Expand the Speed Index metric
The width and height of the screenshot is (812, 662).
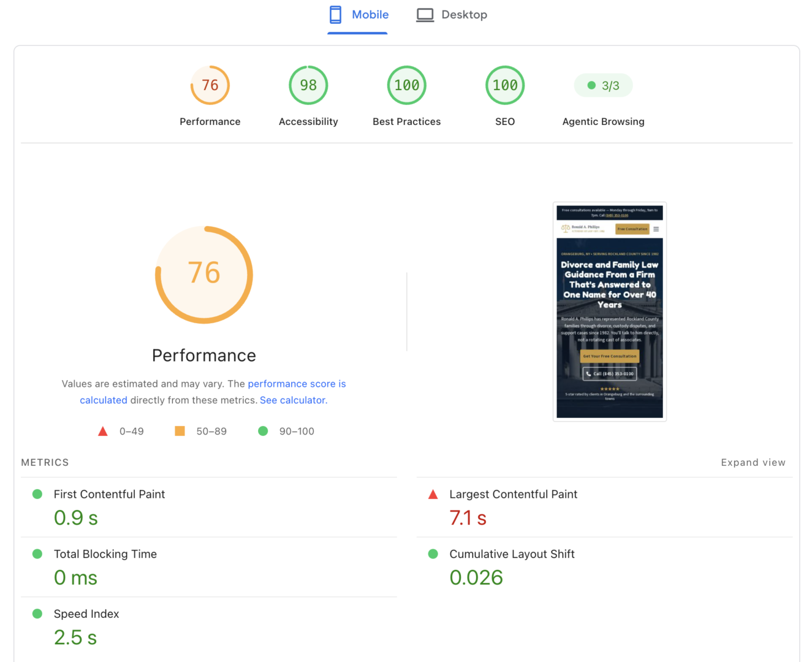[209, 627]
